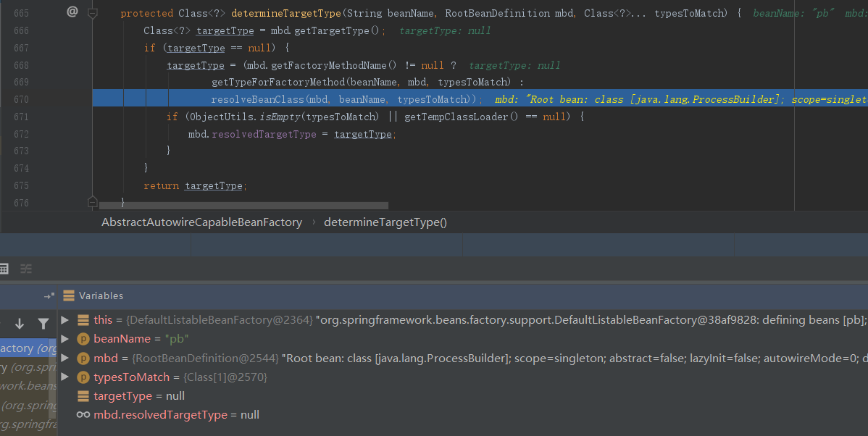The width and height of the screenshot is (868, 436).
Task: Select the Variables tab header
Action: pos(101,295)
